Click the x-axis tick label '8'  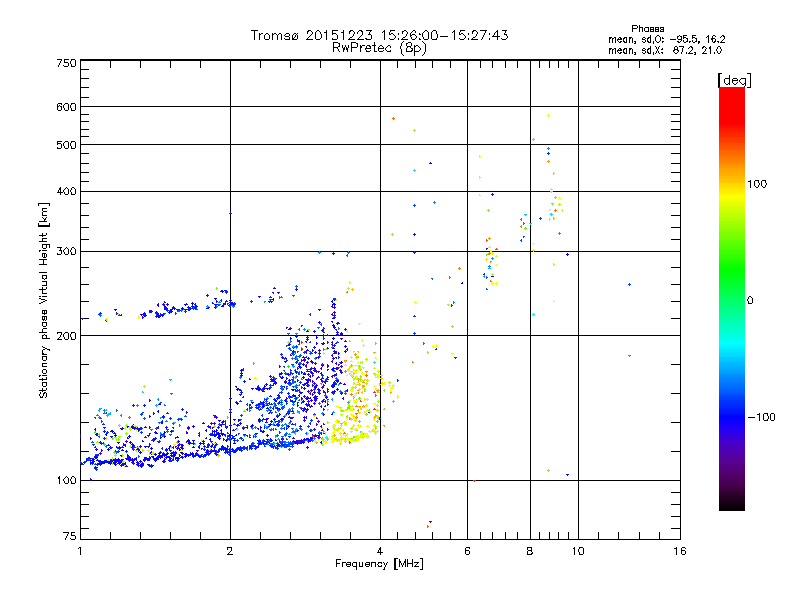[530, 551]
